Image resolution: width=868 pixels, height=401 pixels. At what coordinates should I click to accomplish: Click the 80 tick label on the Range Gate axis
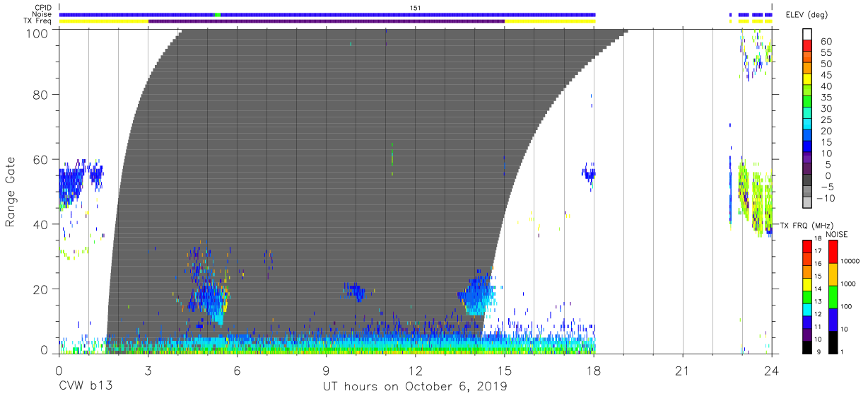40,94
